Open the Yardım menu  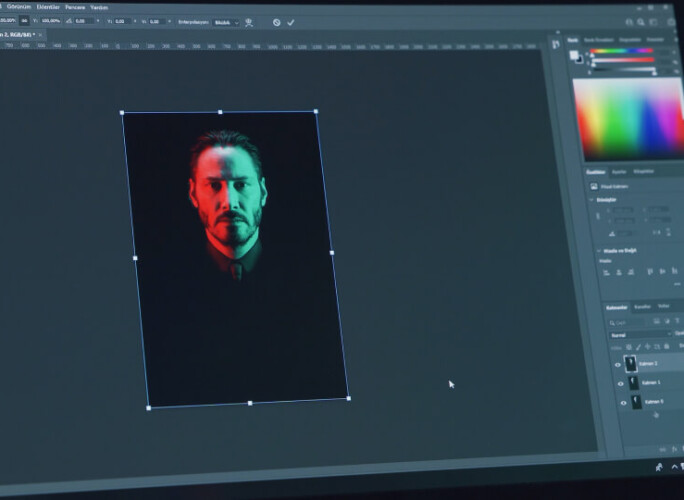(99, 6)
